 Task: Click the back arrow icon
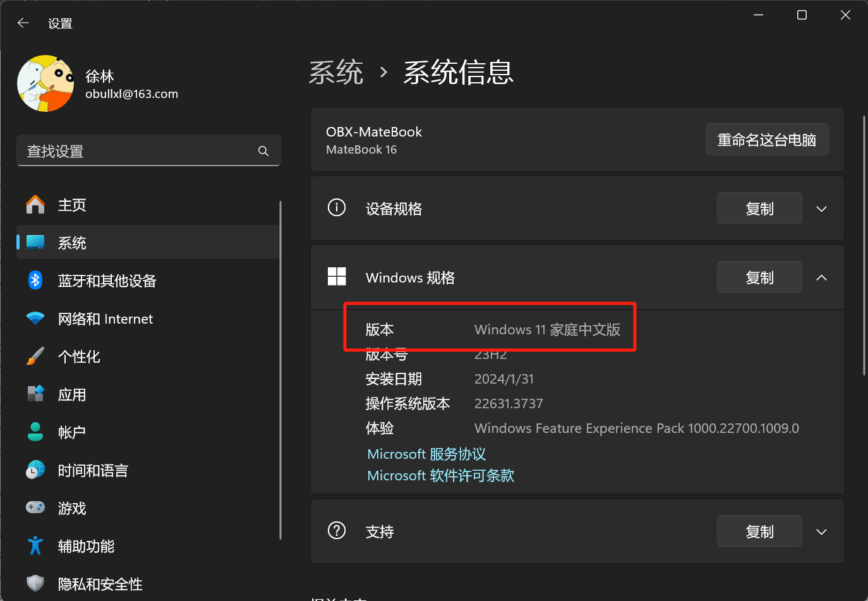click(23, 23)
